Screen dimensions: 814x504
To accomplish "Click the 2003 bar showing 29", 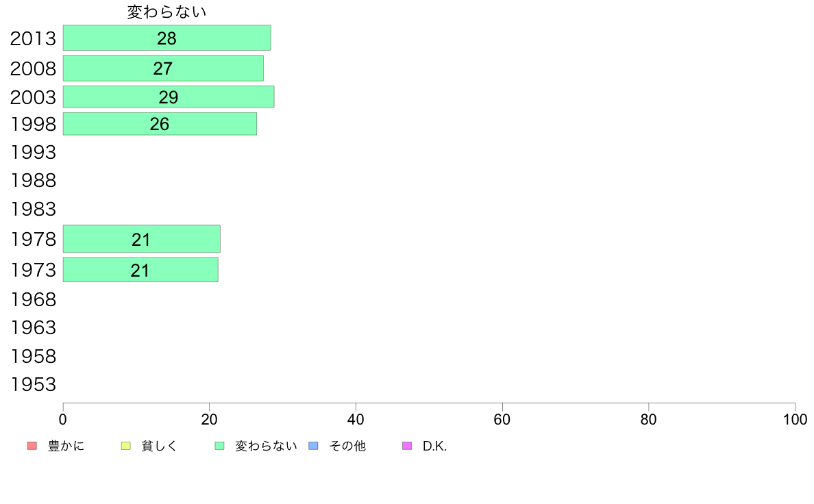I will pos(168,97).
